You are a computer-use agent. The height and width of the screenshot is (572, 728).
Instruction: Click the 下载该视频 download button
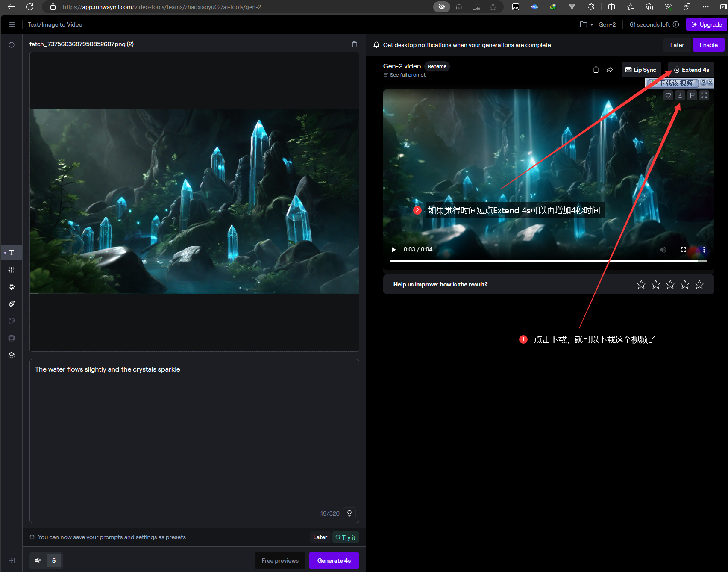pyautogui.click(x=672, y=83)
